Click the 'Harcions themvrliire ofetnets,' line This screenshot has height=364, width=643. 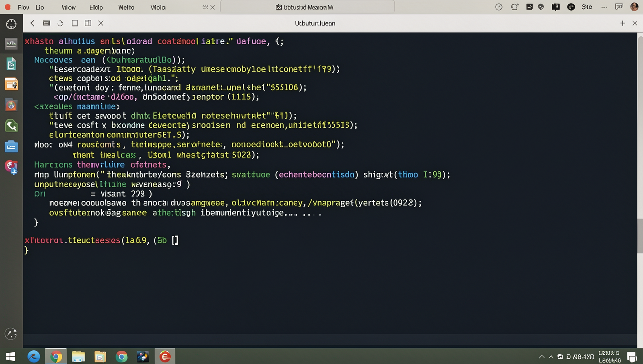102,165
